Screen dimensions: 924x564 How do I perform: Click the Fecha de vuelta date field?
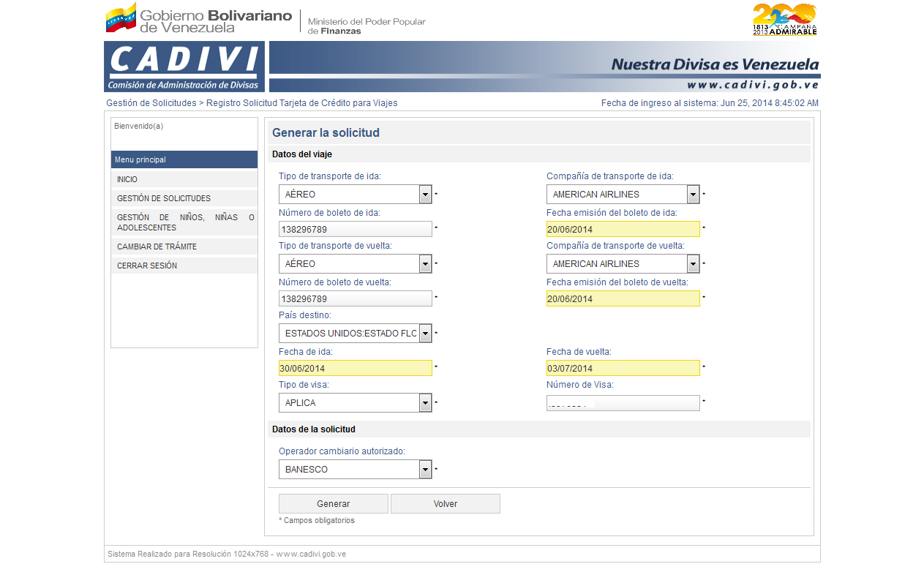pyautogui.click(x=623, y=368)
